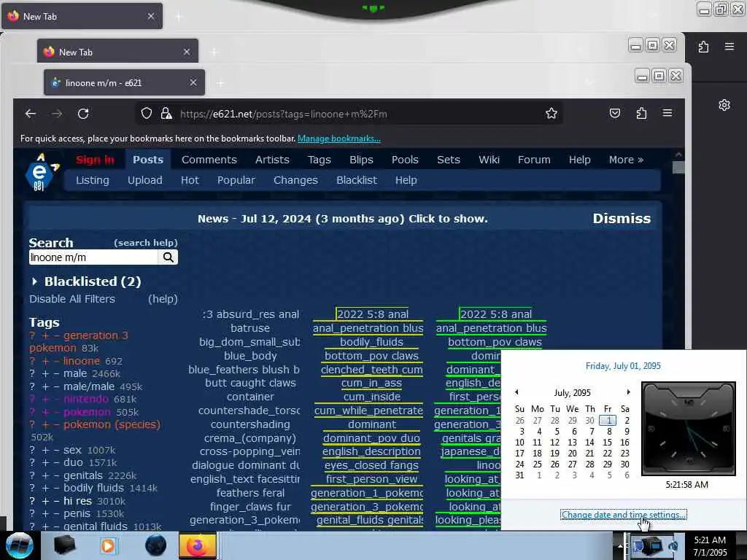
Task: Switch to the 'Hot' posts sub-menu
Action: (190, 181)
